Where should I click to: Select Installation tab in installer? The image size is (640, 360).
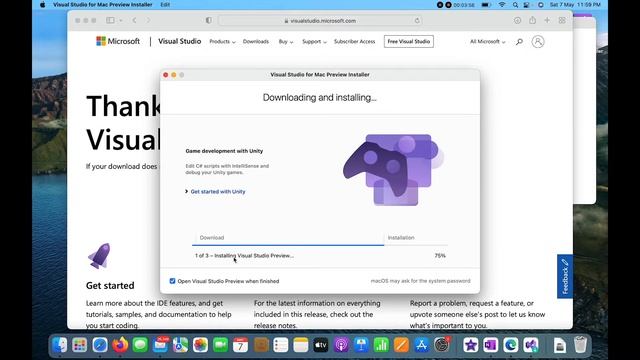point(401,238)
